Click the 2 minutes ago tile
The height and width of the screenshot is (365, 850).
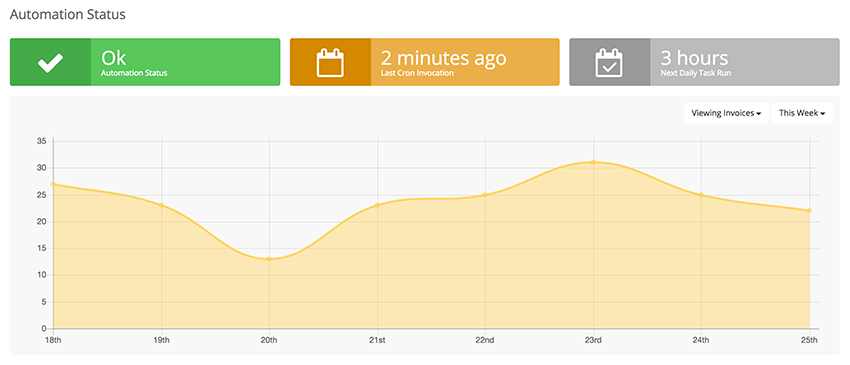[424, 62]
